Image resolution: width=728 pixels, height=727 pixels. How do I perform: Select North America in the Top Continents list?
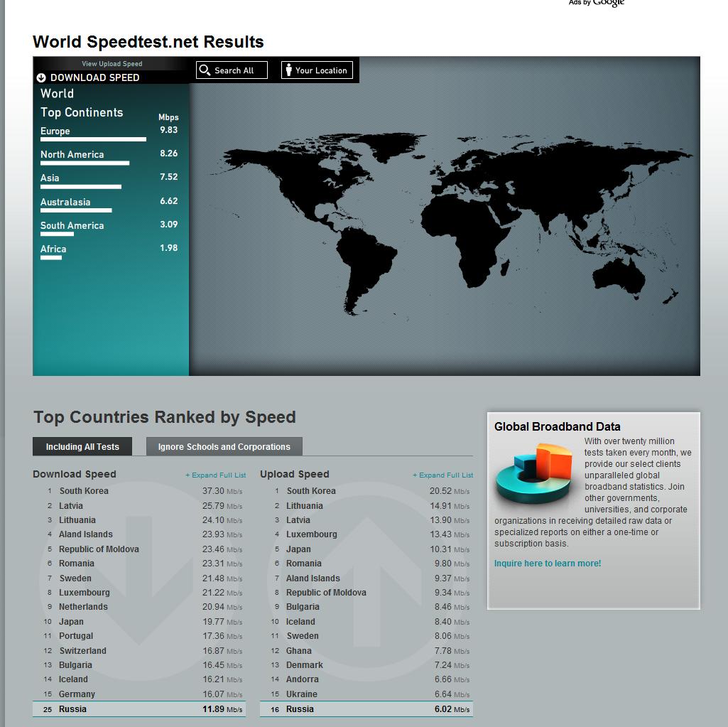pos(72,154)
